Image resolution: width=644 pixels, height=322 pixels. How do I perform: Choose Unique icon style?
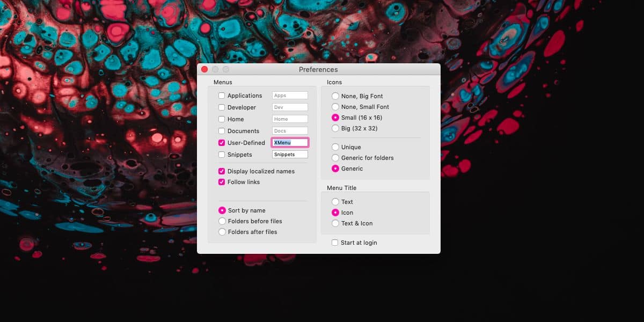[x=335, y=147]
